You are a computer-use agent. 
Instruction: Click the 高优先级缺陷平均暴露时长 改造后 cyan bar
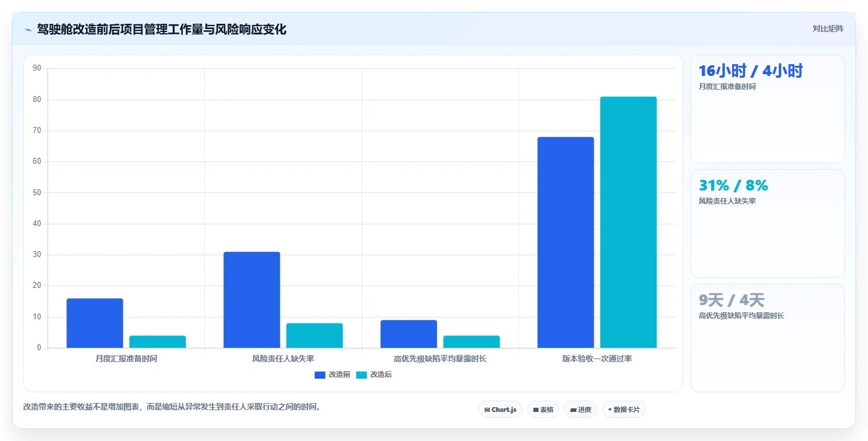tap(471, 342)
